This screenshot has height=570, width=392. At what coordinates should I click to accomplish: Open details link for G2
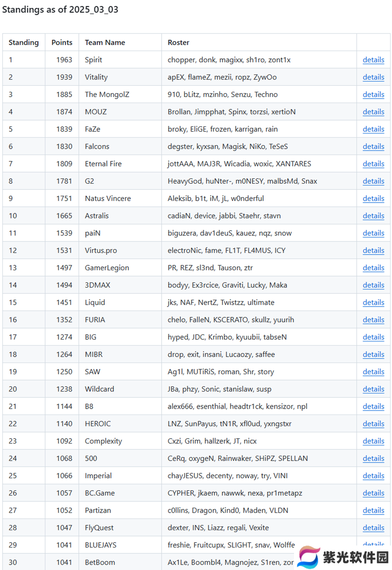click(373, 181)
